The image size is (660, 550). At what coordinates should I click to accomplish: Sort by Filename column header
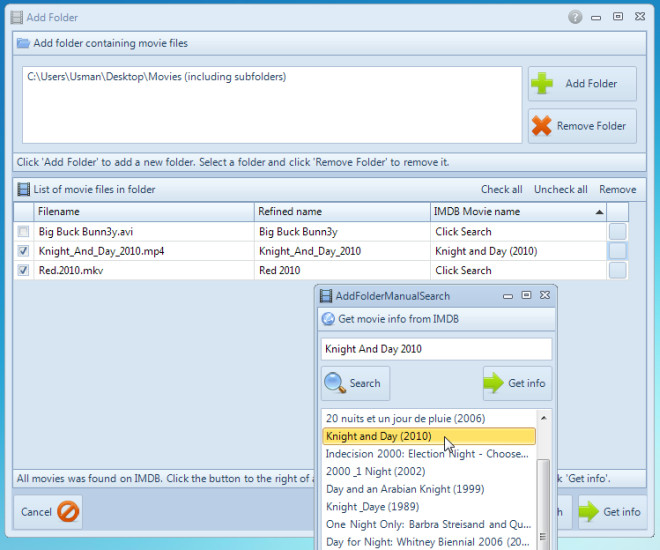[144, 212]
